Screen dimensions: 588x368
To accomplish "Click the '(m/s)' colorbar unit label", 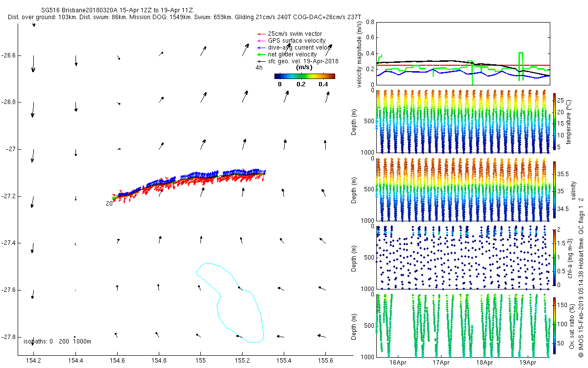I will click(305, 67).
